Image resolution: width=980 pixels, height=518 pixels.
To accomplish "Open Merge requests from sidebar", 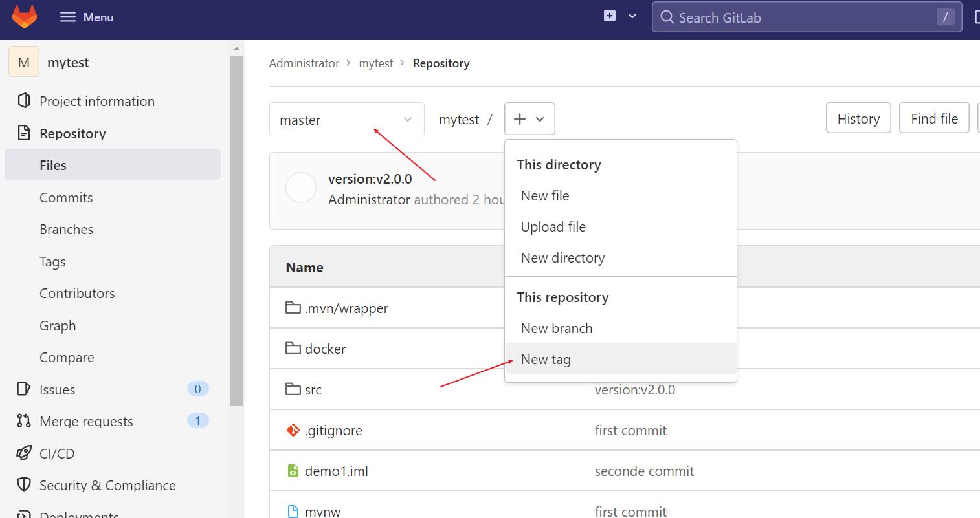I will pyautogui.click(x=86, y=422).
